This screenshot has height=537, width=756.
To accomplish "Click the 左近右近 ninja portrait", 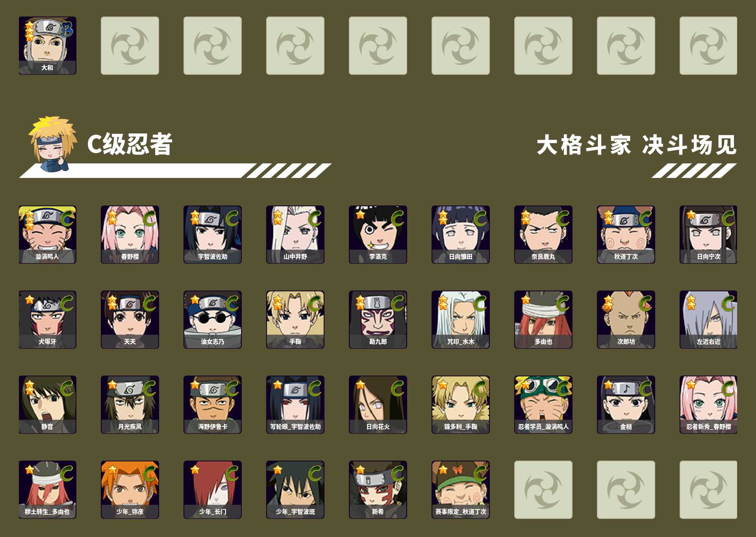I will pos(708,320).
